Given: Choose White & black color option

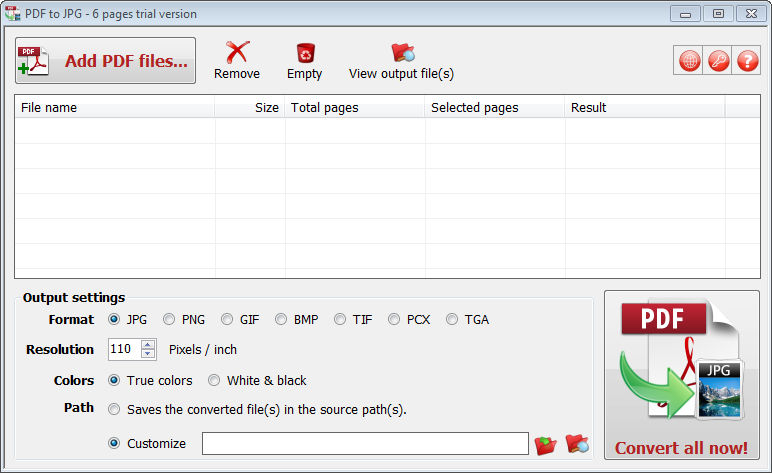Looking at the screenshot, I should [214, 380].
